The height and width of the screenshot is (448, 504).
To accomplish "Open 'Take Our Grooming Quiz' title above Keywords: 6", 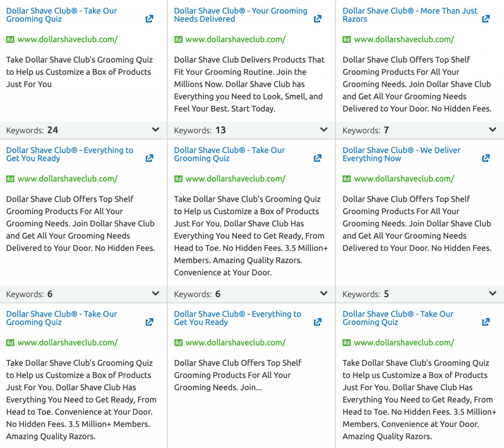I will (x=229, y=154).
